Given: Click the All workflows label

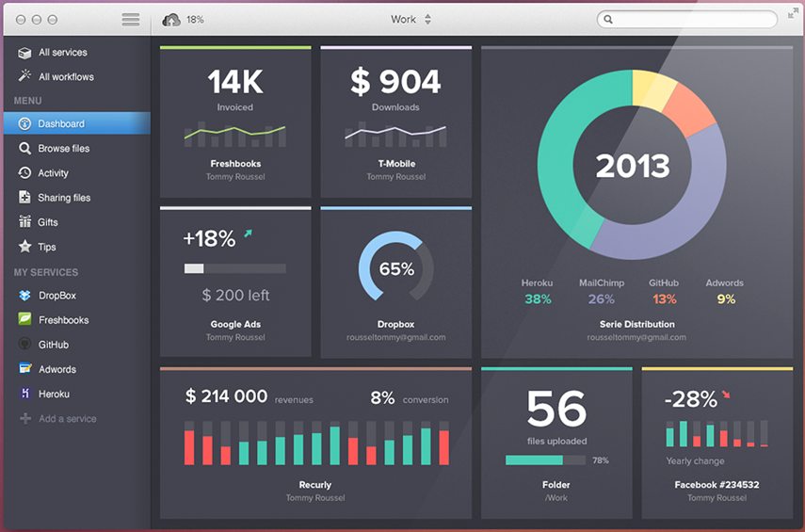Looking at the screenshot, I should point(66,77).
